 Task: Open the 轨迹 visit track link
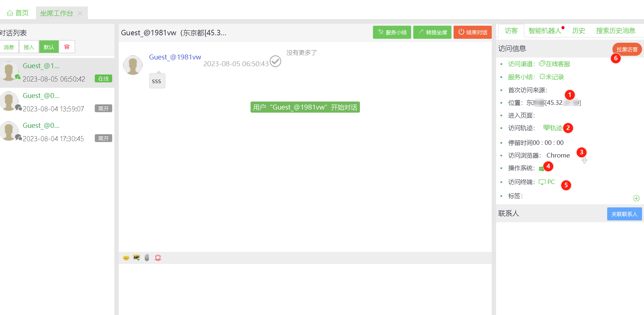[x=553, y=128]
